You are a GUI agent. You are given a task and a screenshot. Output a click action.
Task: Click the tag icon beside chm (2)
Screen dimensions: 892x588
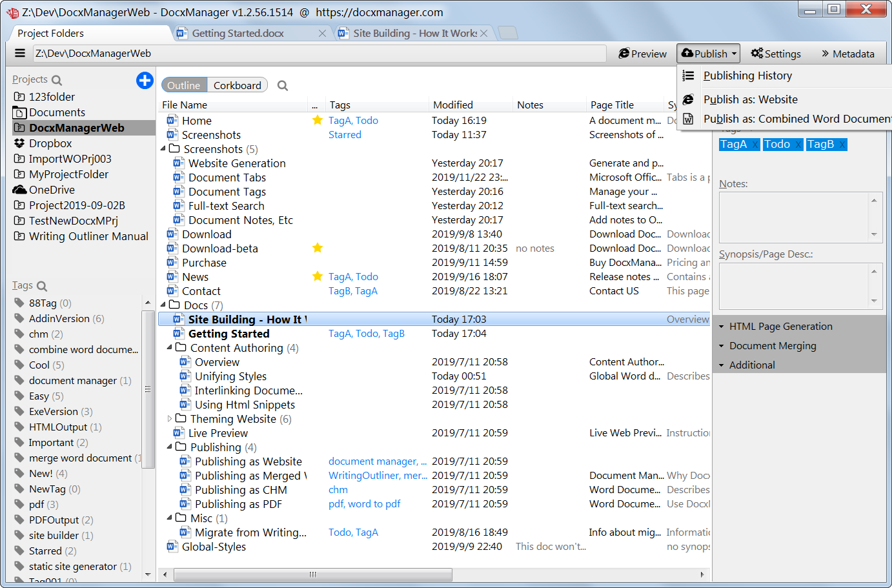[x=19, y=334]
